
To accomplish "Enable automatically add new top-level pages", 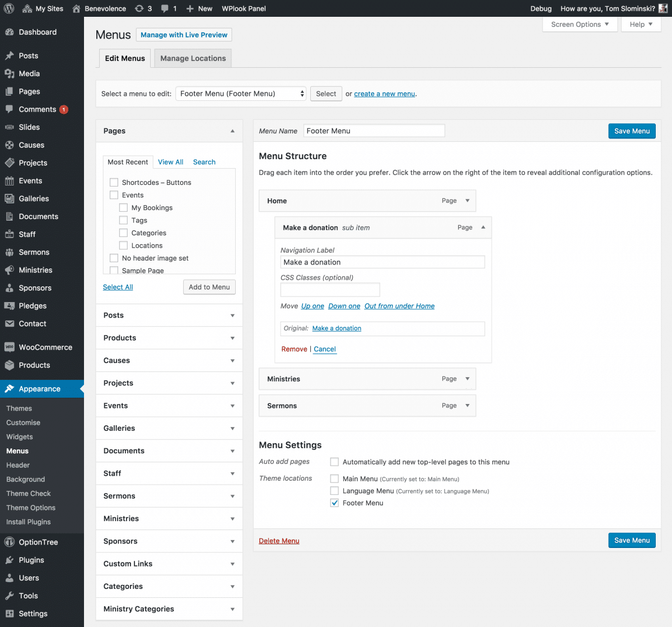I will tap(334, 462).
